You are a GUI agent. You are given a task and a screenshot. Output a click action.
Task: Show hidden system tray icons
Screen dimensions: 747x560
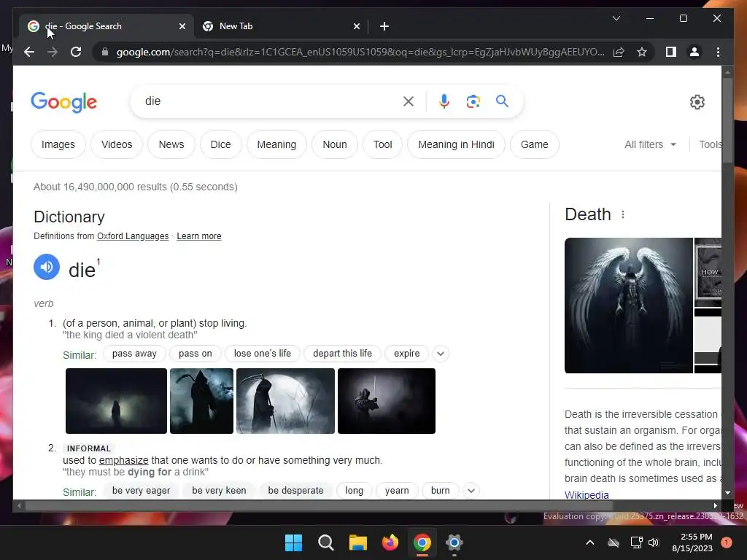589,542
